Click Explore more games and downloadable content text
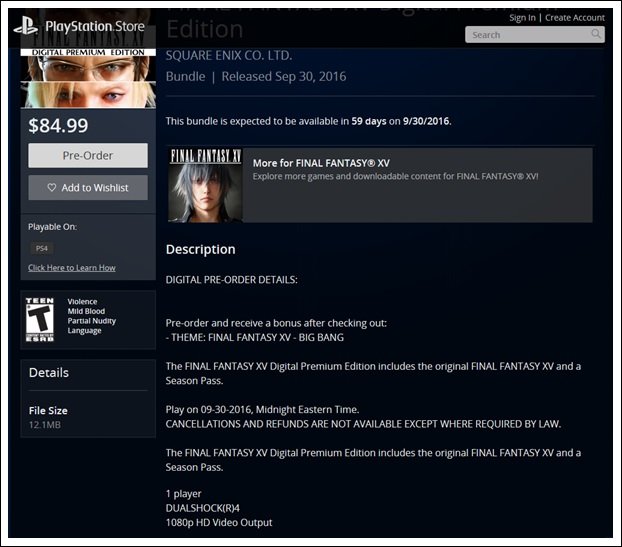622x547 pixels. 395,177
